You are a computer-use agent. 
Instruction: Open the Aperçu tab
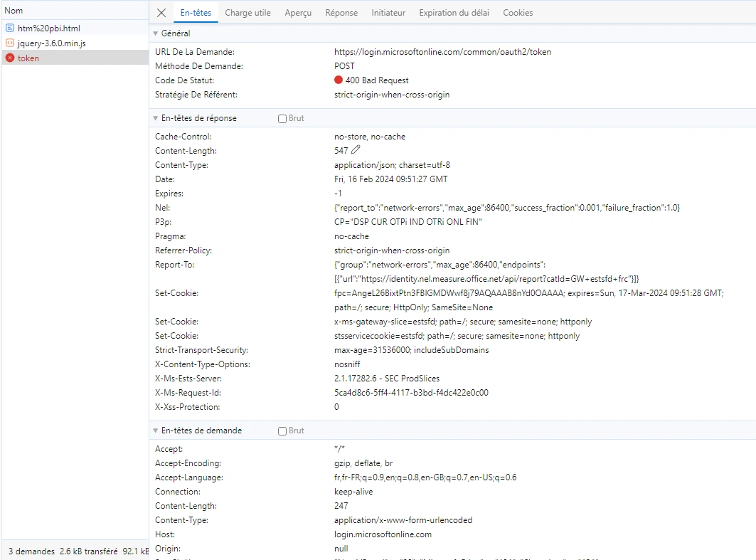(x=298, y=13)
